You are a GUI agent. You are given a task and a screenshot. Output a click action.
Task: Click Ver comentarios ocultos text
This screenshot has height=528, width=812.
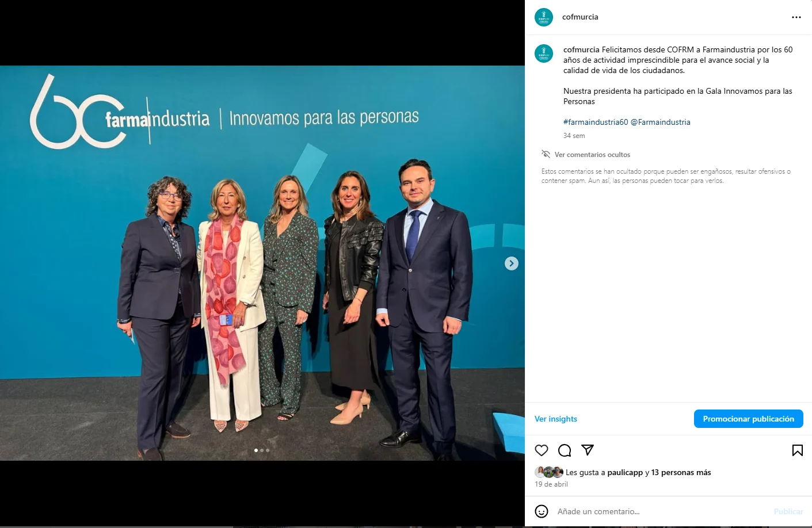click(592, 155)
